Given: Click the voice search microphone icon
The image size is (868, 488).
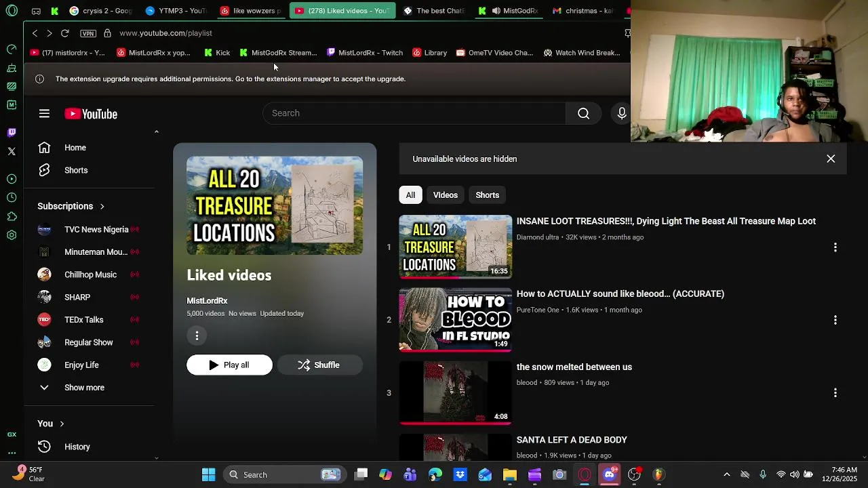Looking at the screenshot, I should coord(622,113).
